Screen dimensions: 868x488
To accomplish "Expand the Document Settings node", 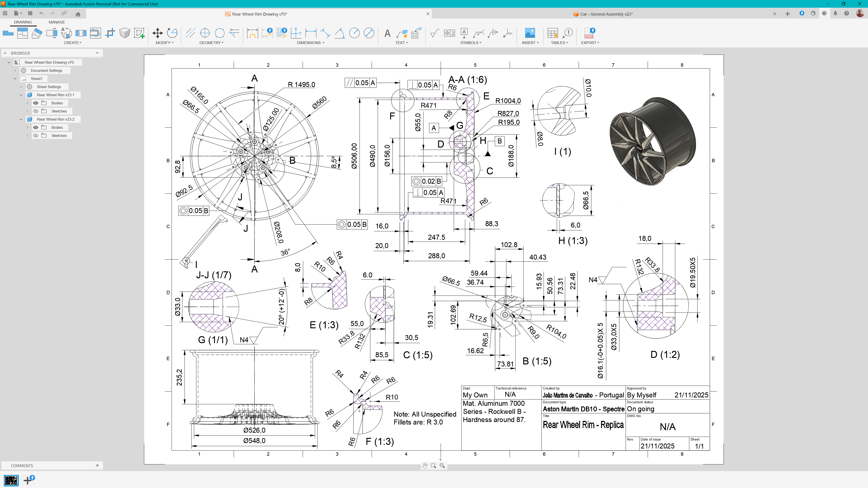I will (15, 71).
